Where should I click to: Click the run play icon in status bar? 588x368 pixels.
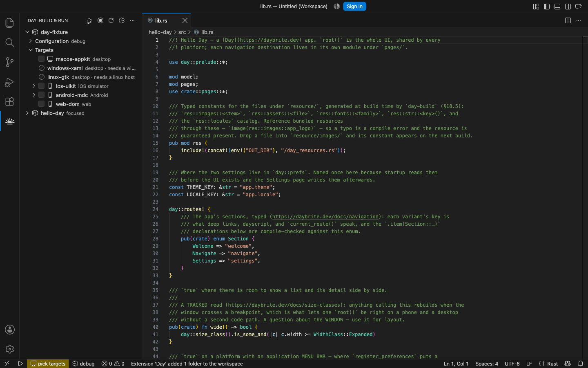(20, 364)
